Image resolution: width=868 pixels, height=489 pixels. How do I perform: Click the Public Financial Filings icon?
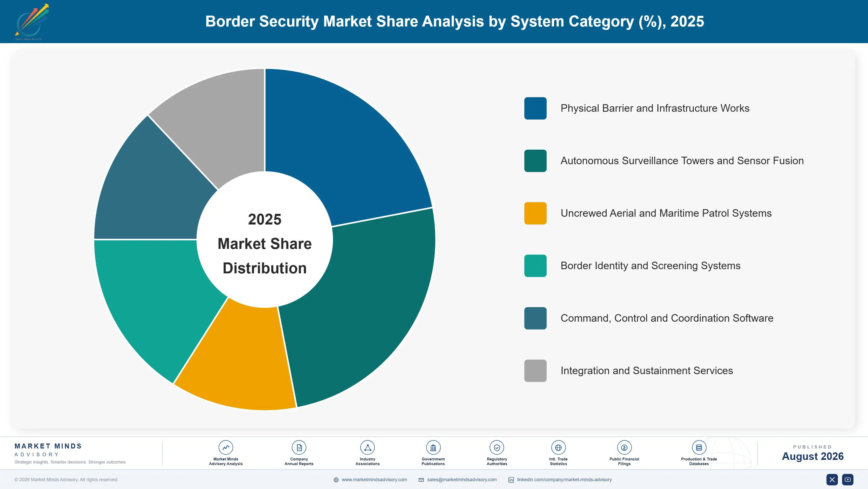click(624, 447)
